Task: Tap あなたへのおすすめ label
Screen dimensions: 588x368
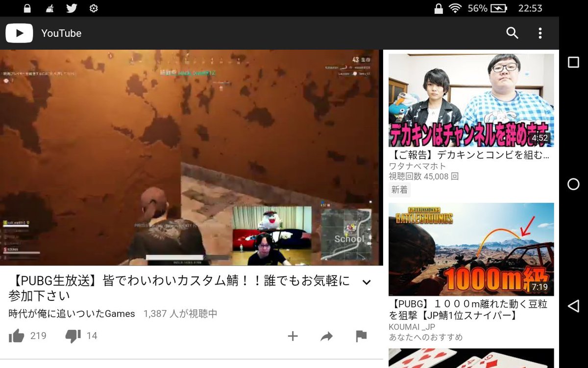Action: (425, 337)
